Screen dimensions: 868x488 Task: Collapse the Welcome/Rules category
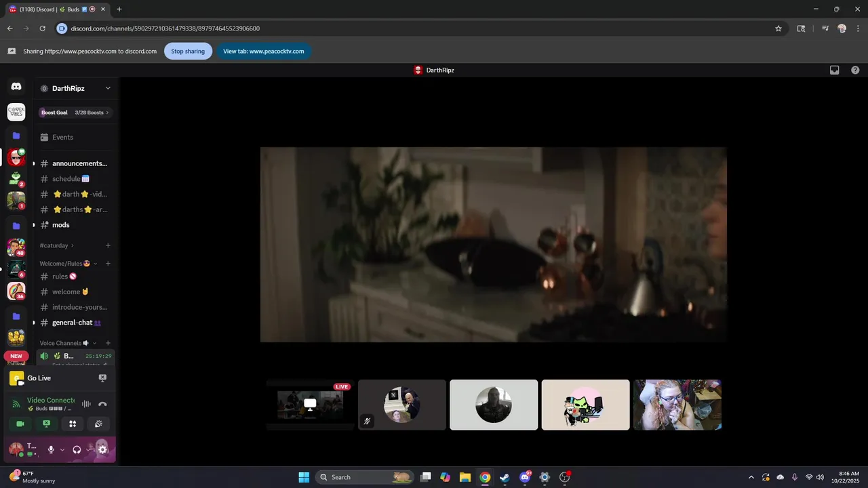(68, 264)
